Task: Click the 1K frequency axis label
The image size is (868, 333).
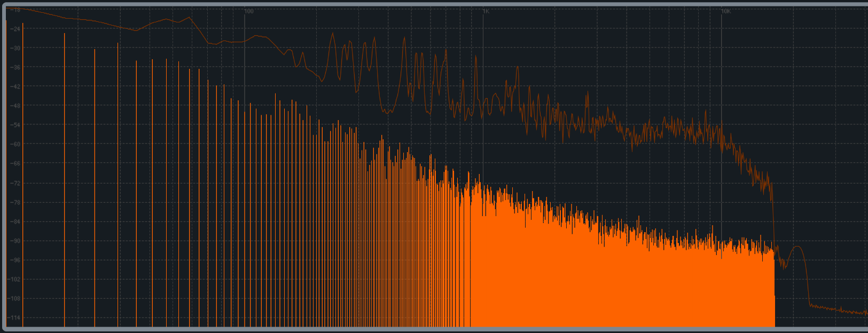Action: (486, 11)
